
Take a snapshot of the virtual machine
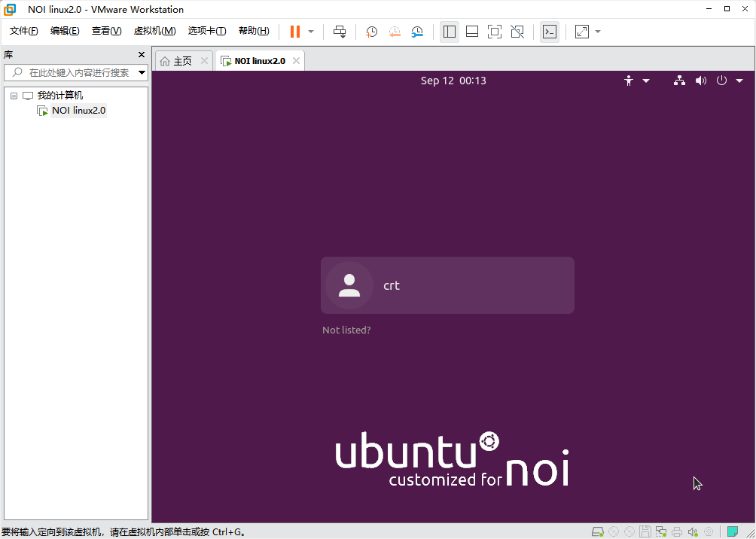point(371,32)
